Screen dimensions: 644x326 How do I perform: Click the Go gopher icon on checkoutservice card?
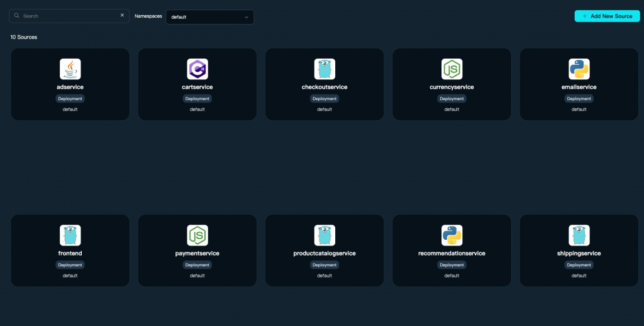[325, 69]
